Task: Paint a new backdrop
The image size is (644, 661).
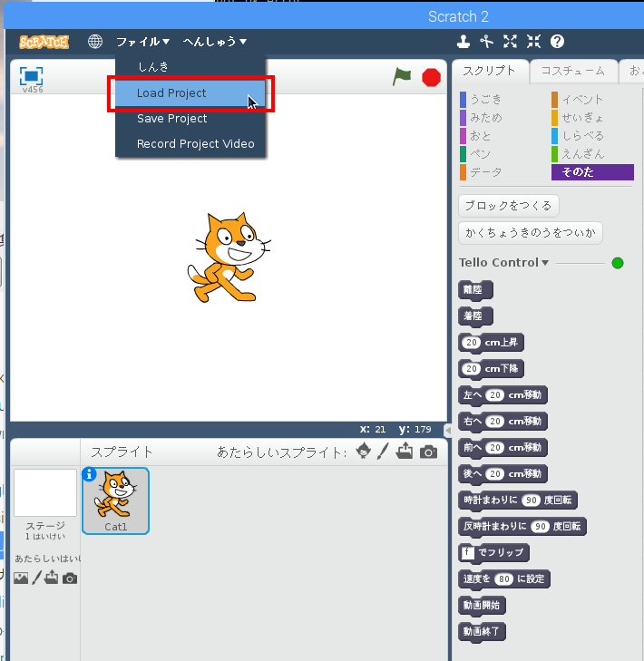Action: [x=36, y=578]
